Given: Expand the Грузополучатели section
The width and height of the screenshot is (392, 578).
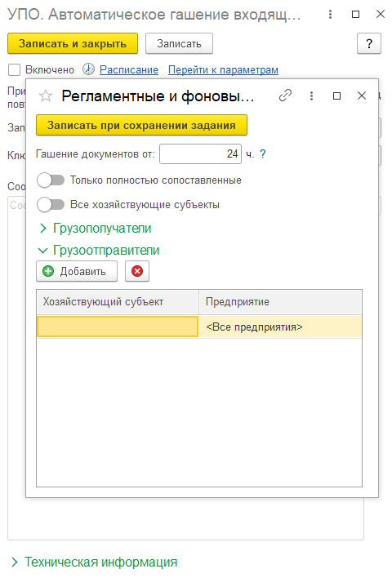Looking at the screenshot, I should [x=96, y=228].
